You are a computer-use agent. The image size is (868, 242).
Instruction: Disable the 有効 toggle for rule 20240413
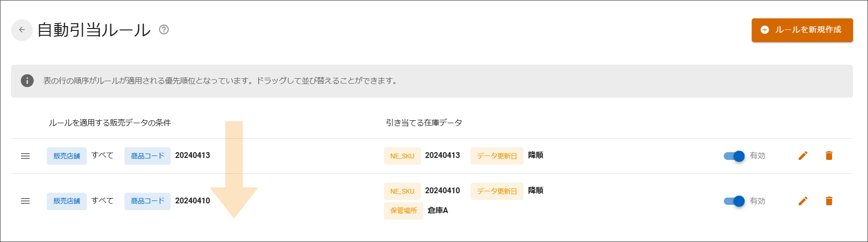point(734,156)
